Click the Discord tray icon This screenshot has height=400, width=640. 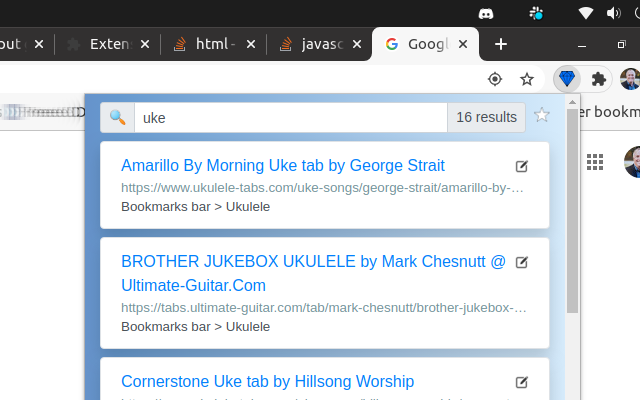(486, 14)
